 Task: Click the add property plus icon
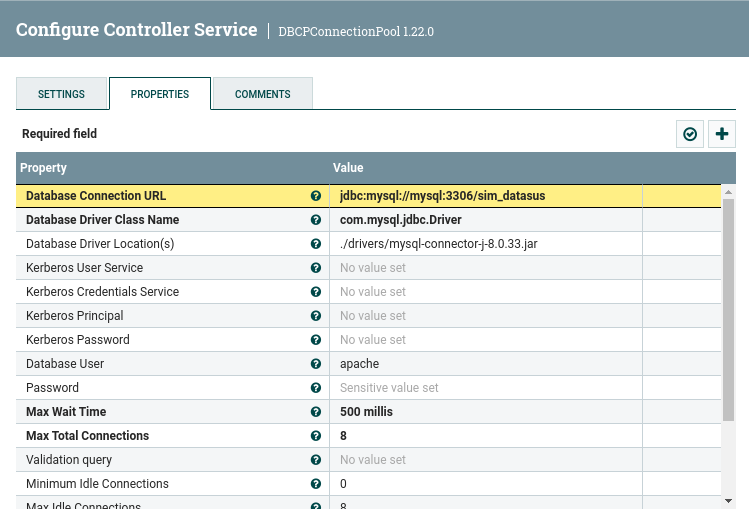coord(722,134)
